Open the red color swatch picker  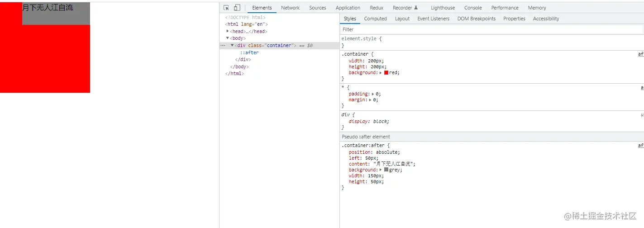tap(386, 72)
